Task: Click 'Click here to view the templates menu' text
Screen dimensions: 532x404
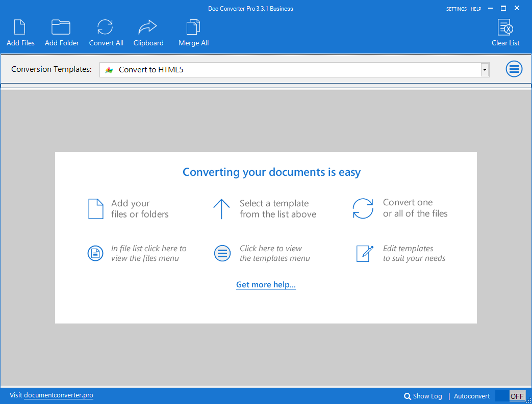Action: 275,253
